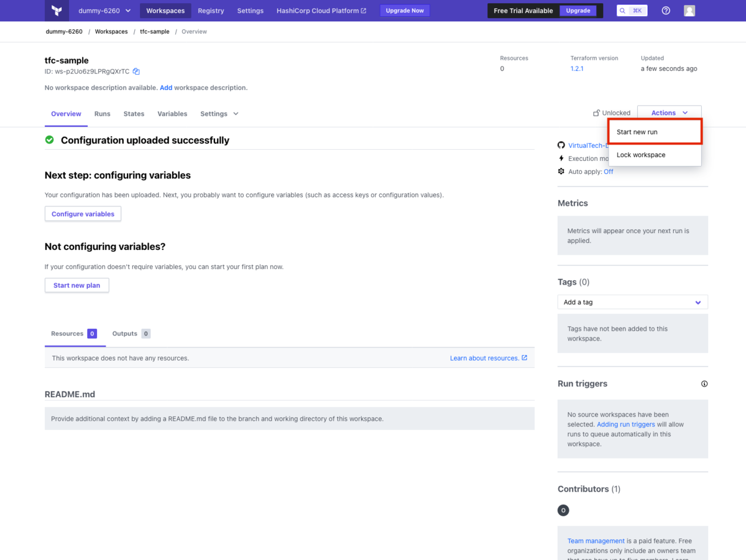The width and height of the screenshot is (746, 560).
Task: Click the Terraform version 1.2.1 link
Action: [577, 68]
